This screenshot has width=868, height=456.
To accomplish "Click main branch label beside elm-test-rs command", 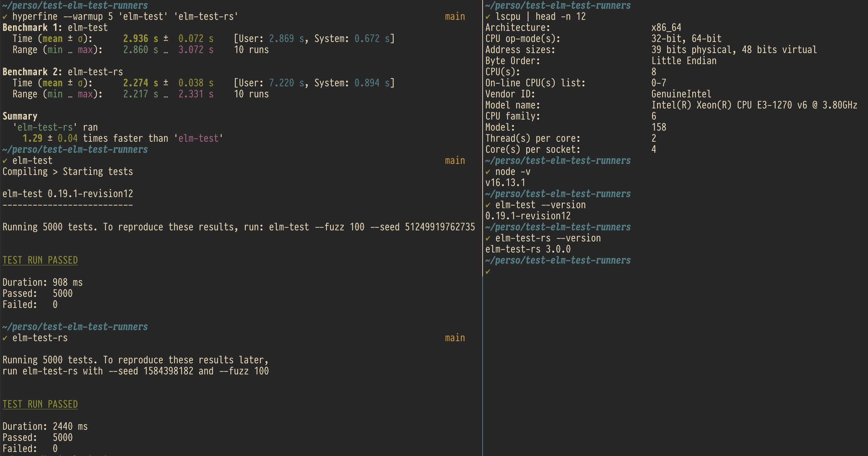I will pyautogui.click(x=454, y=338).
